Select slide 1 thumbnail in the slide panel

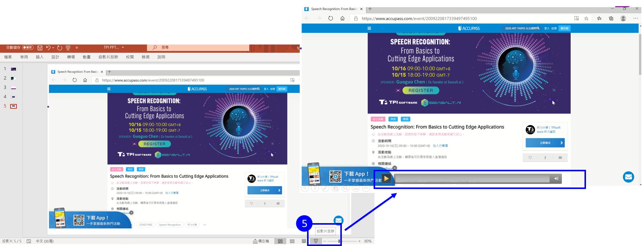tap(13, 69)
